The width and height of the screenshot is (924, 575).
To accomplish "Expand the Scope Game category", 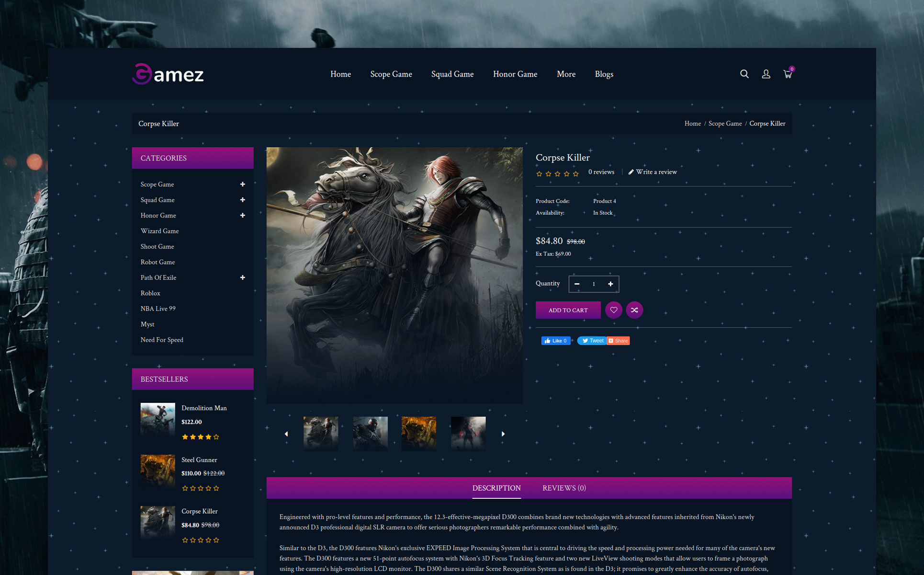I will coord(243,184).
